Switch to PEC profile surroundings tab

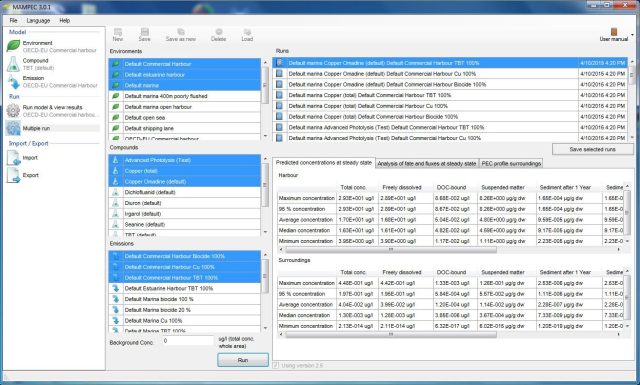click(511, 163)
